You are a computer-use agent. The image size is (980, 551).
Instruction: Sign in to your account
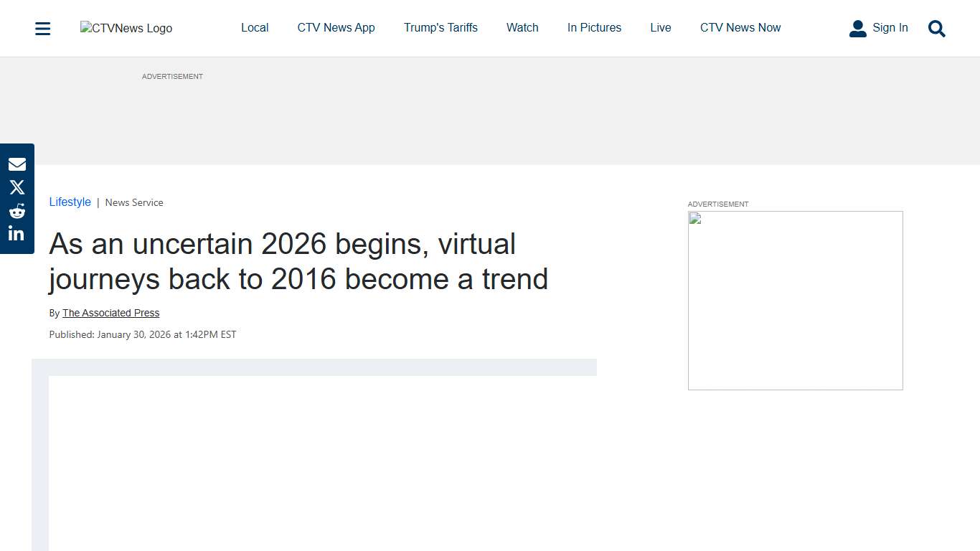(890, 27)
